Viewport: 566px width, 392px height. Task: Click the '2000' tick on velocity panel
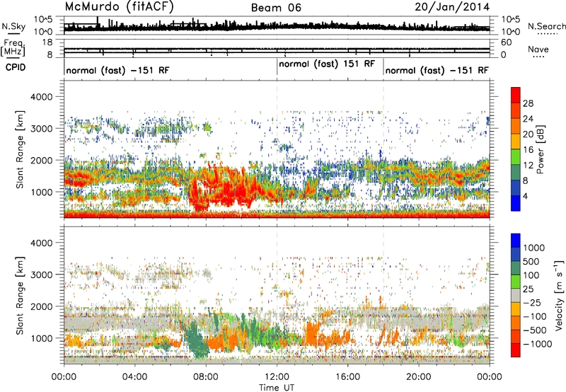pyautogui.click(x=41, y=306)
